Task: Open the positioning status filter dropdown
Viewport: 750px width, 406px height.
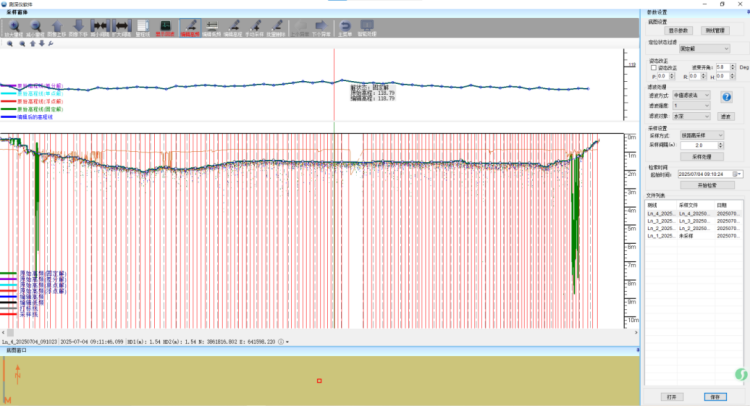Action: [x=705, y=48]
